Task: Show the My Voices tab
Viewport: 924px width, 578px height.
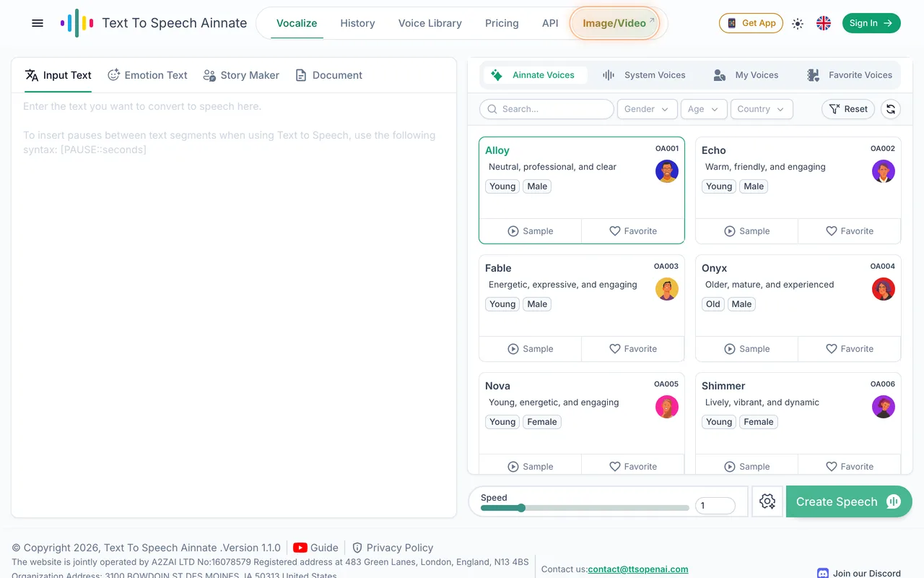Action: [746, 75]
